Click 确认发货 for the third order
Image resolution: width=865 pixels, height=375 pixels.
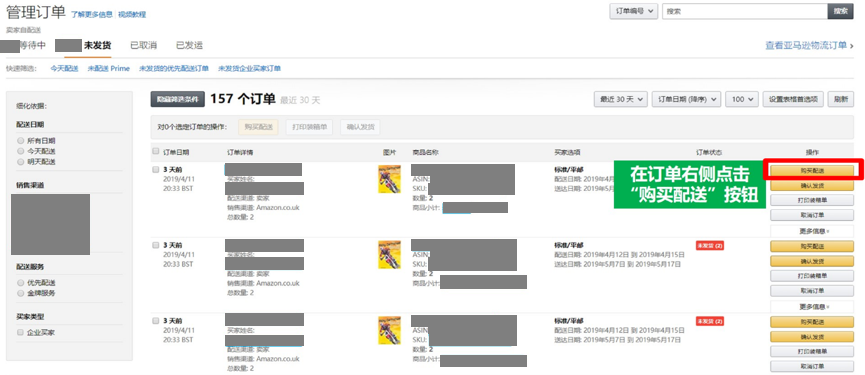[x=812, y=336]
